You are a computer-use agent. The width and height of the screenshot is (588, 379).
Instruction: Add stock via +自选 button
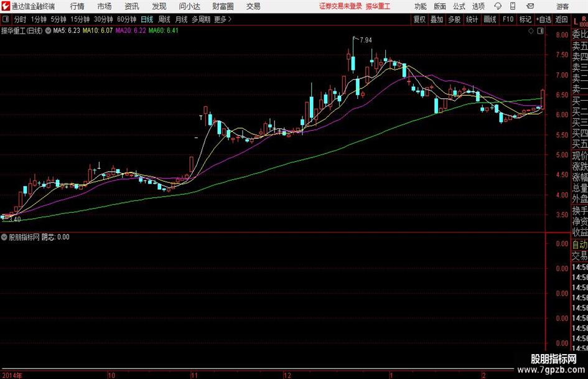click(543, 19)
